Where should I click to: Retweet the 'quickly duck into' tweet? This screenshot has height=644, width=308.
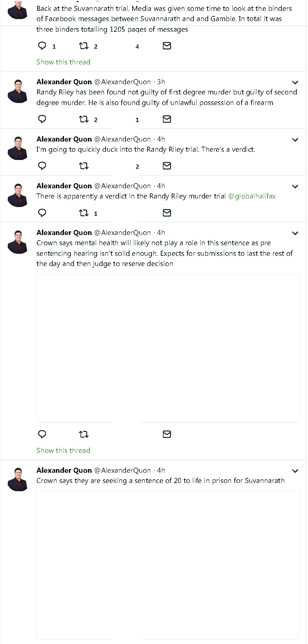pos(84,166)
